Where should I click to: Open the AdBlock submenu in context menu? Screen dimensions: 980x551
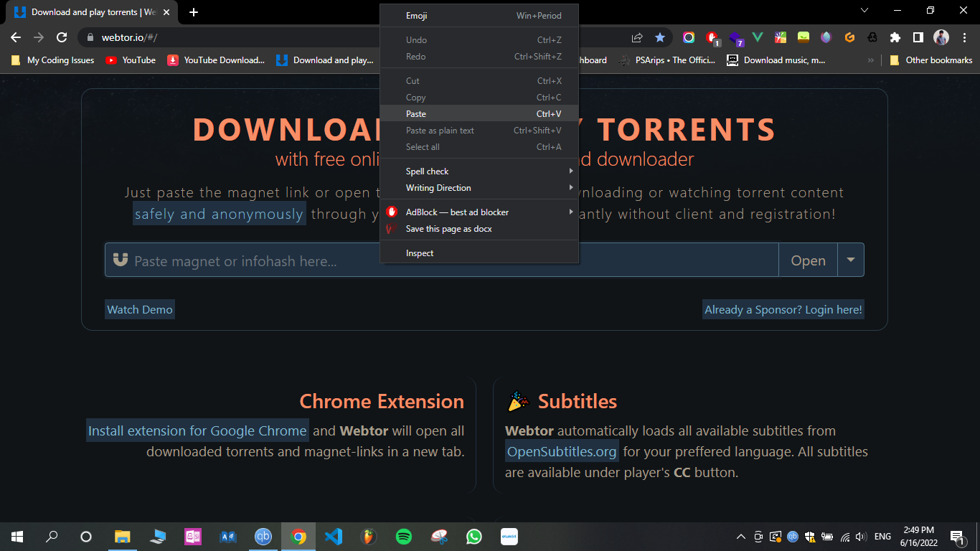(x=479, y=212)
